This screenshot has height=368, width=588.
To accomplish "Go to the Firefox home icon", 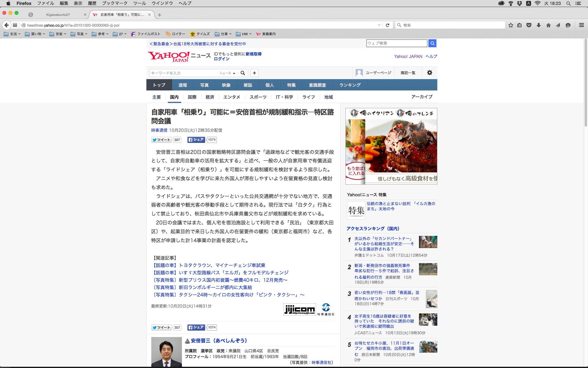I will (548, 25).
